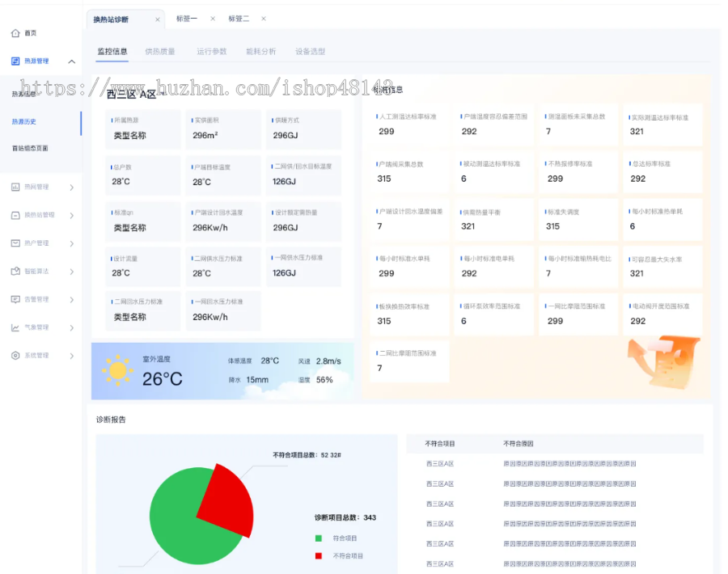Switch to the 标签二 page tab
This screenshot has height=574, width=728.
239,19
